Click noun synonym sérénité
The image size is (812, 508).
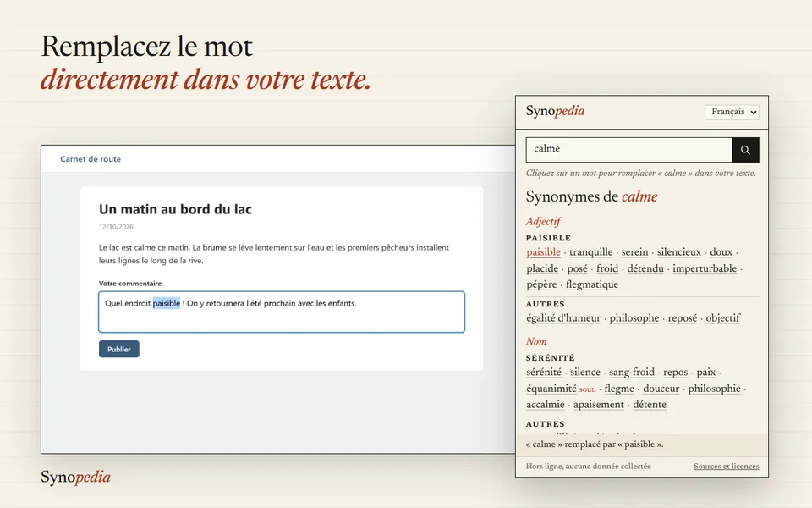543,373
